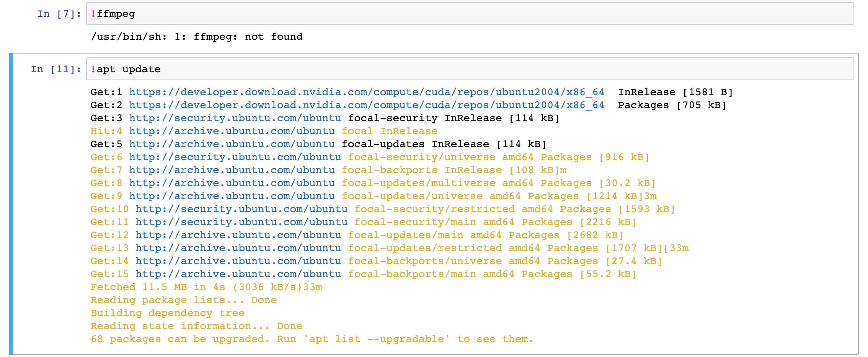This screenshot has height=357, width=868.
Task: Open the Get:2 nvidia cuda repos link
Action: click(x=367, y=105)
